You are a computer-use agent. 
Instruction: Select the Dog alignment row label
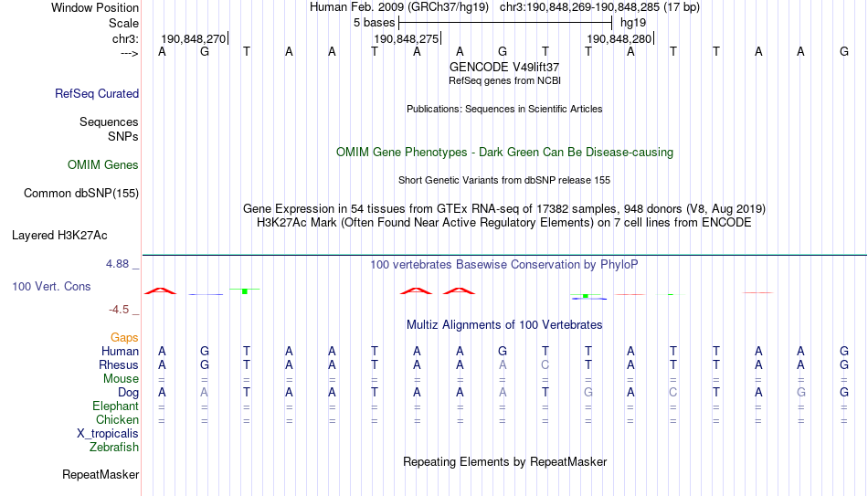128,393
